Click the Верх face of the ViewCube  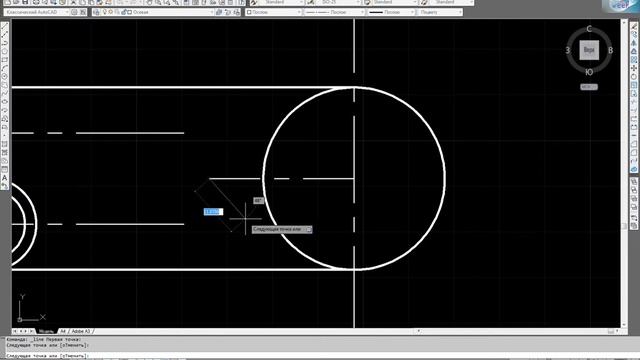click(589, 50)
